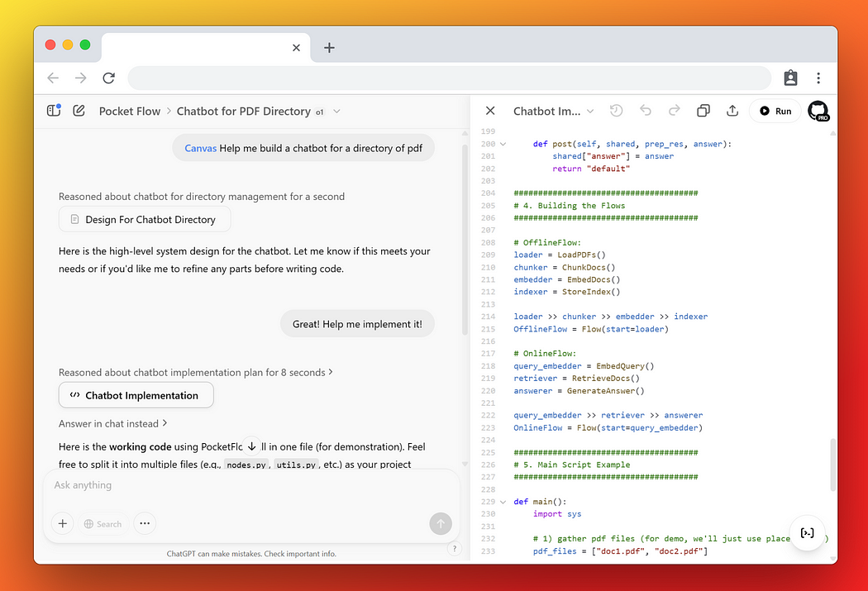Toggle the web Search option
The image size is (868, 591).
tap(103, 523)
